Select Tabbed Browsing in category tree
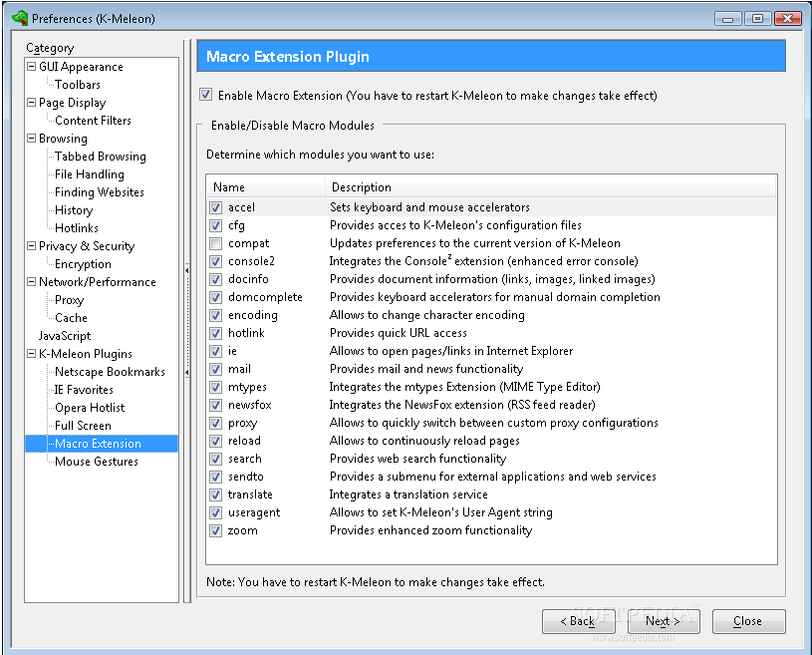The image size is (812, 655). click(x=101, y=157)
